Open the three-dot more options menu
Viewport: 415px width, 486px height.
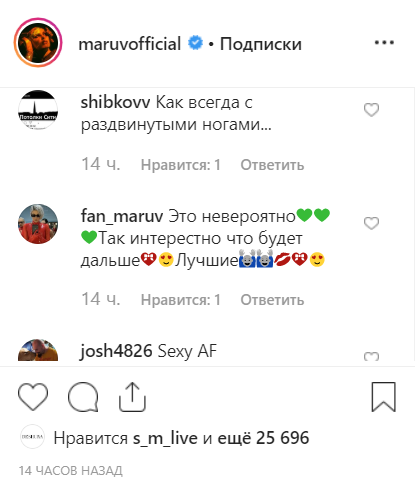384,42
